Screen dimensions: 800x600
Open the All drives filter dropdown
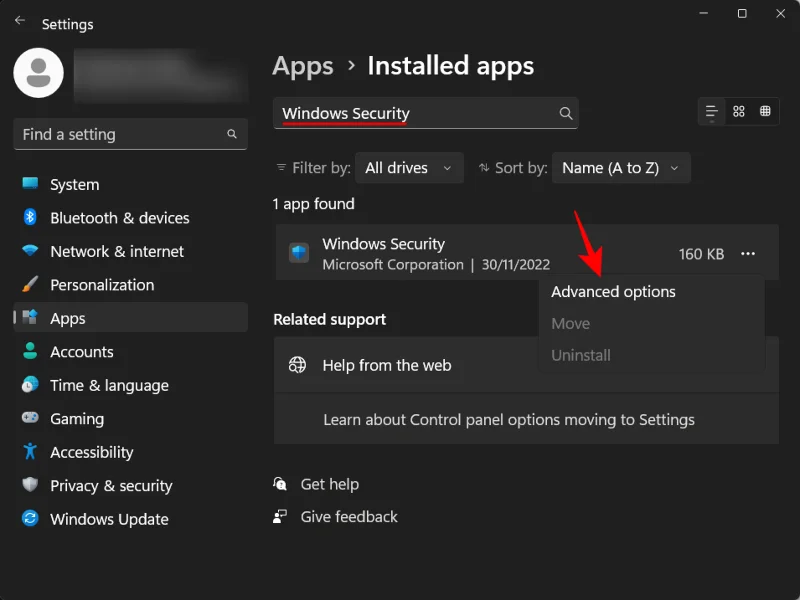coord(409,167)
